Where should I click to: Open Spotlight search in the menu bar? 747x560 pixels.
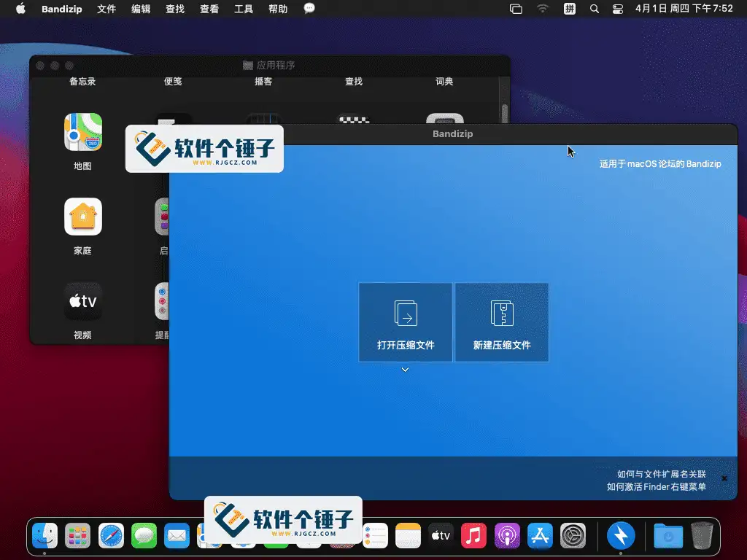pyautogui.click(x=594, y=9)
